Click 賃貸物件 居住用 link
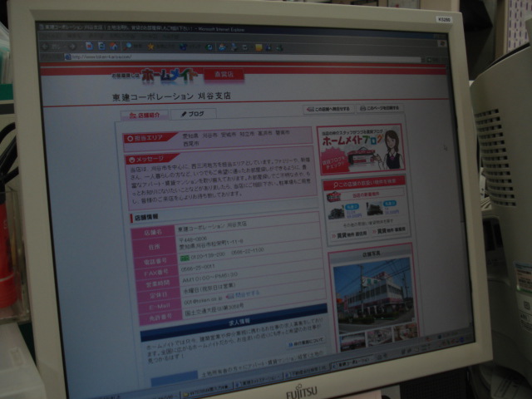Viewport: 532px width, 399px height. 350,234
